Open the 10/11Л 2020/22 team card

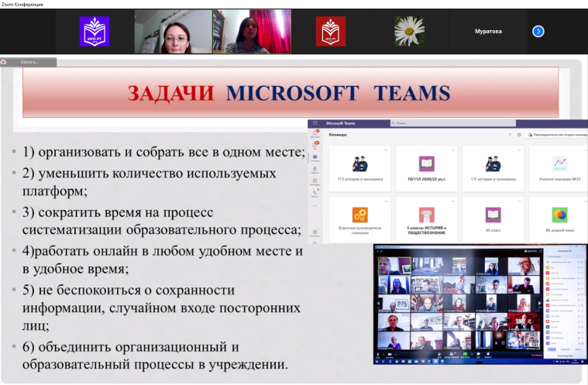(x=426, y=168)
